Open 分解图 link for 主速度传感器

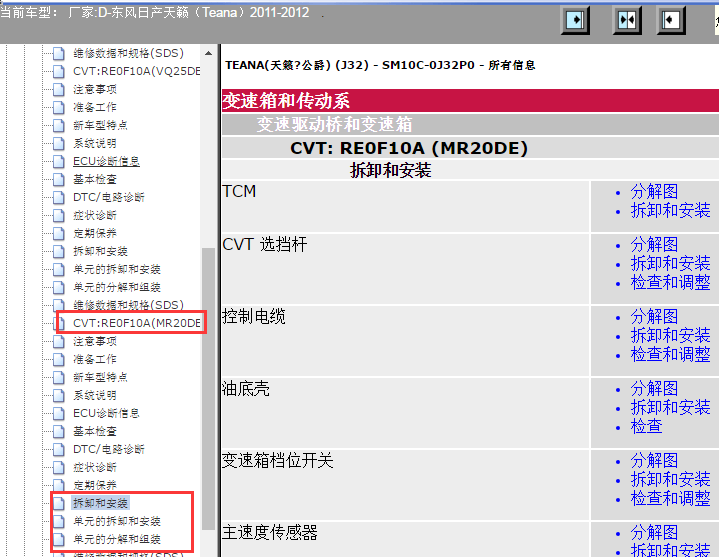pyautogui.click(x=654, y=533)
